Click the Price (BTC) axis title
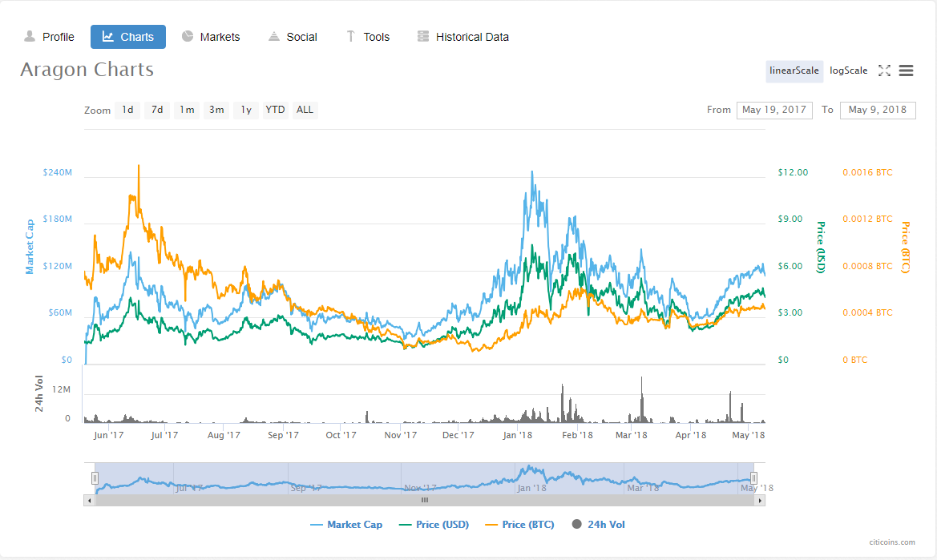The height and width of the screenshot is (560, 937). 906,248
